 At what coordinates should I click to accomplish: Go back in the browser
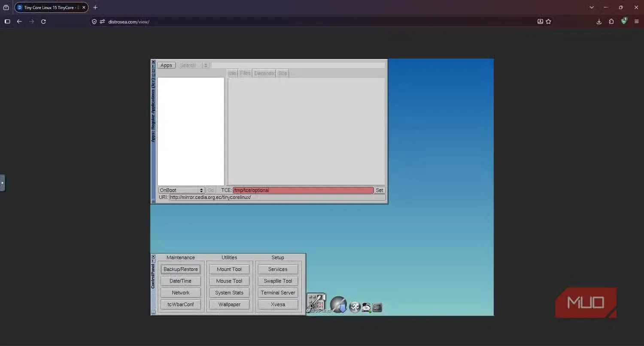19,21
